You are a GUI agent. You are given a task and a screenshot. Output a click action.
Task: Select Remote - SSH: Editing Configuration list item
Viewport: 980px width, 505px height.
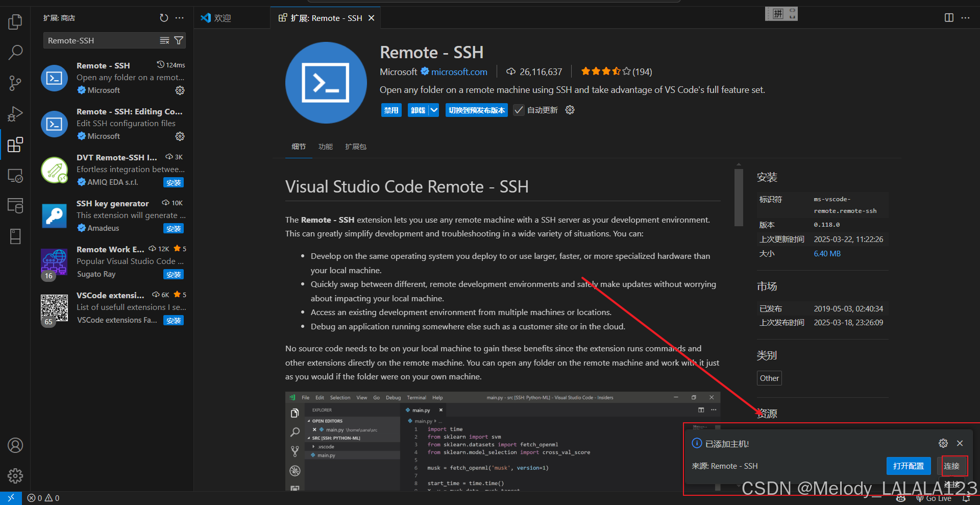pos(113,124)
